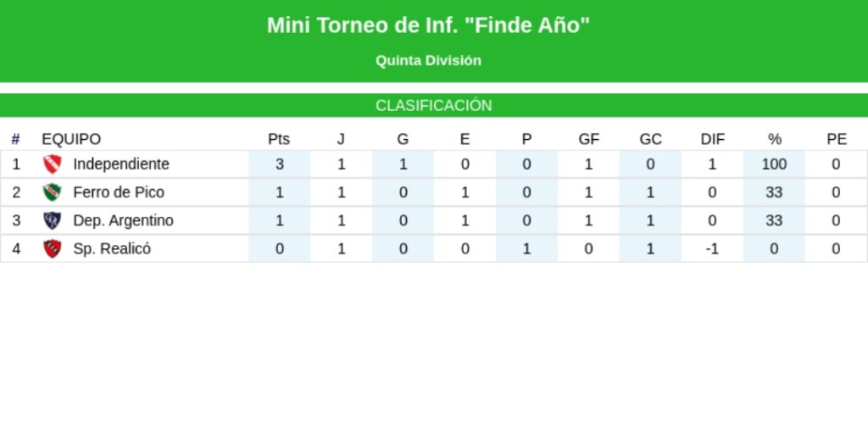Open the Ferro de Pico team link

119,192
